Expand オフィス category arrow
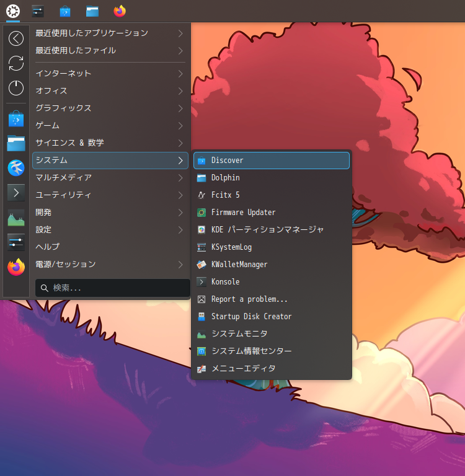 [180, 90]
